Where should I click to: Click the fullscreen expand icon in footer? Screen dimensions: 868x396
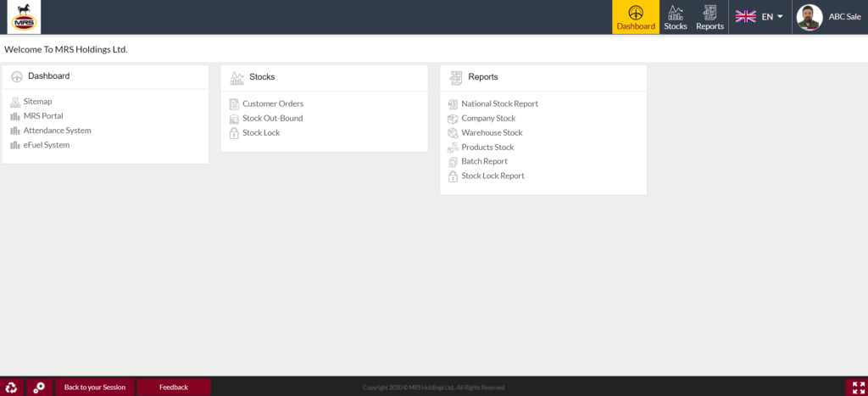click(x=858, y=388)
